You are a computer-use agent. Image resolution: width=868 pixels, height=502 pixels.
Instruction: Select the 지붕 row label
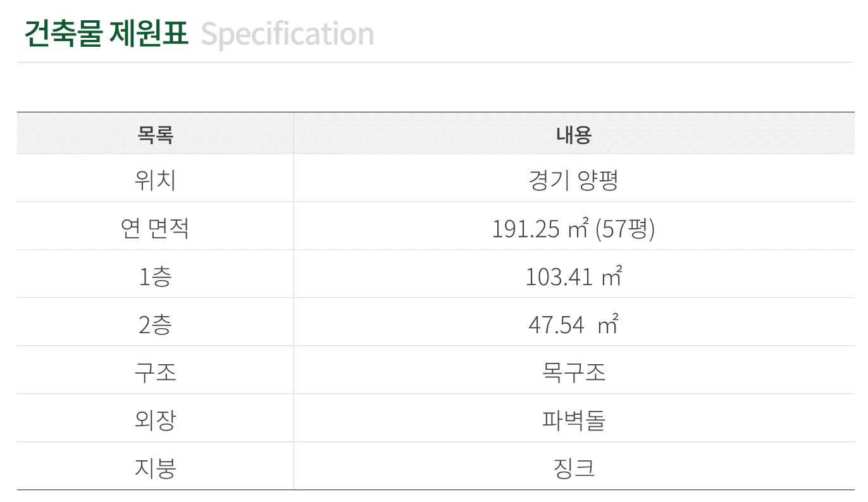point(155,468)
